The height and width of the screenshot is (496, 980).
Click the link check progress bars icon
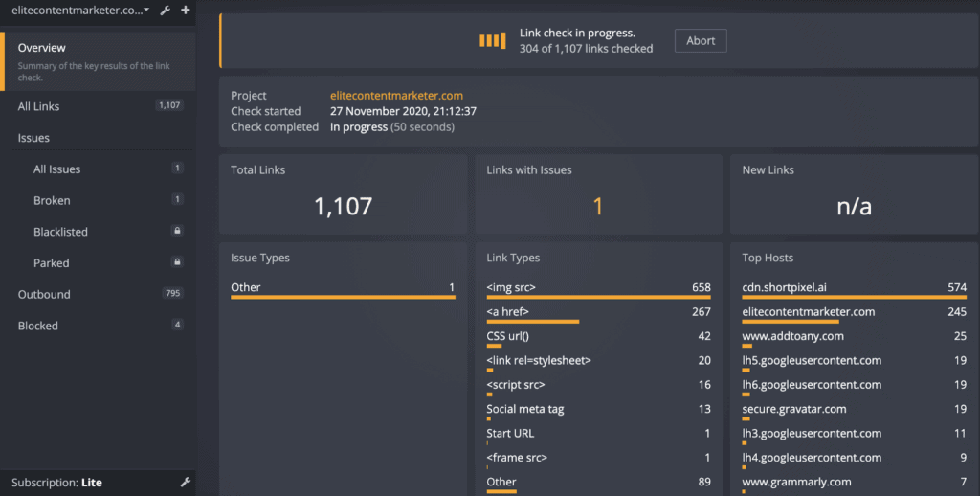coord(492,41)
